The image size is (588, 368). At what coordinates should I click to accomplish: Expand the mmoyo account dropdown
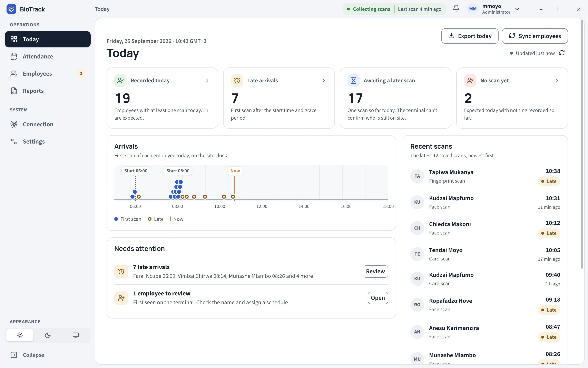tap(517, 9)
